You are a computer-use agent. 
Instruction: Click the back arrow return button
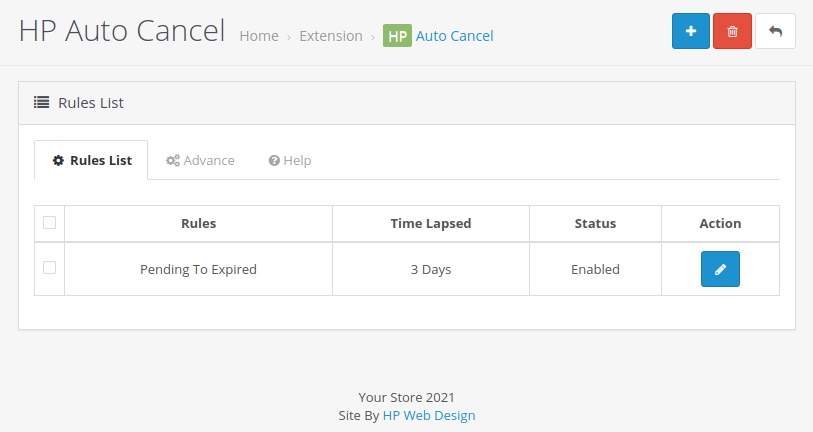point(775,31)
